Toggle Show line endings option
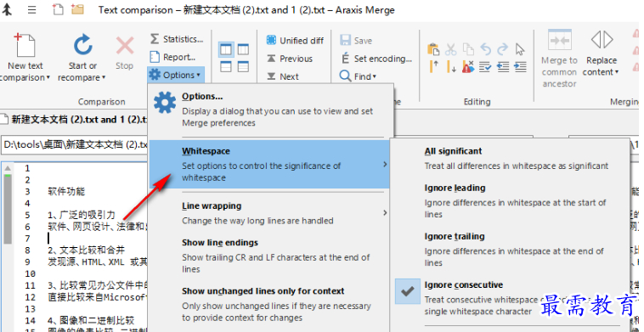Viewport: 644px width, 332px height. click(269, 256)
